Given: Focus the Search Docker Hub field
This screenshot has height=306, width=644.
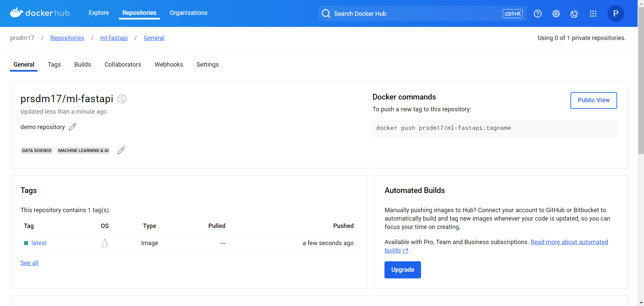Looking at the screenshot, I should (x=422, y=13).
